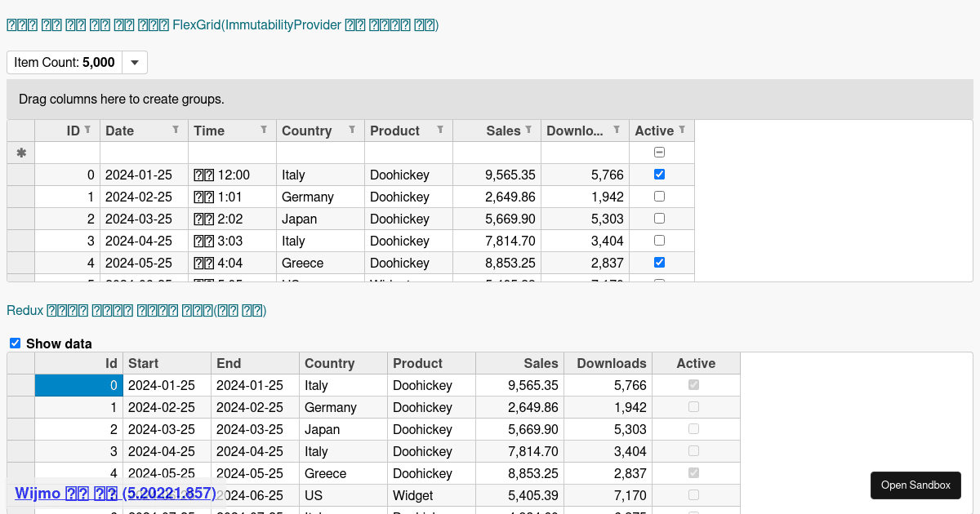Open the filter for the Country column
This screenshot has height=514, width=980.
(x=351, y=128)
